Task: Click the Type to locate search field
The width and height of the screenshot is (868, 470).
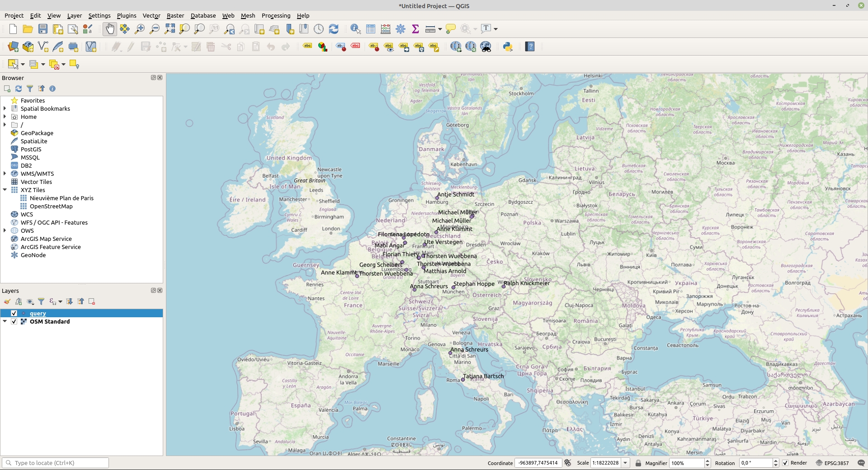Action: pos(55,463)
